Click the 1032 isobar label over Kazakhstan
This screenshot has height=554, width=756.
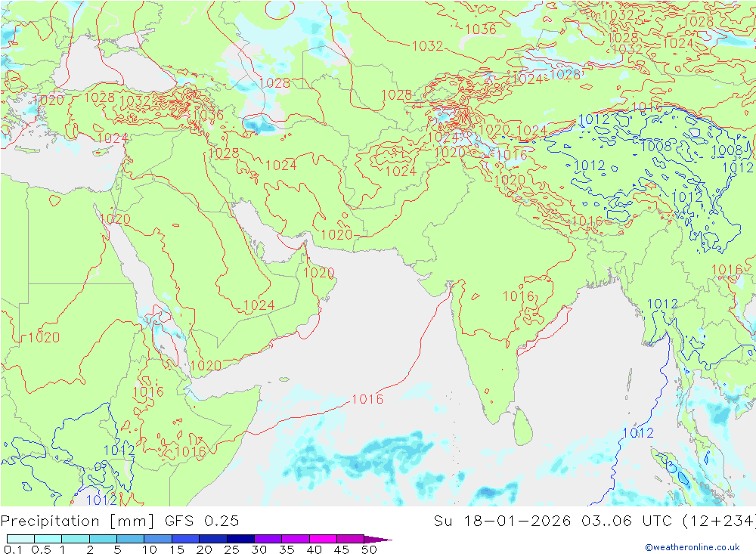(428, 46)
